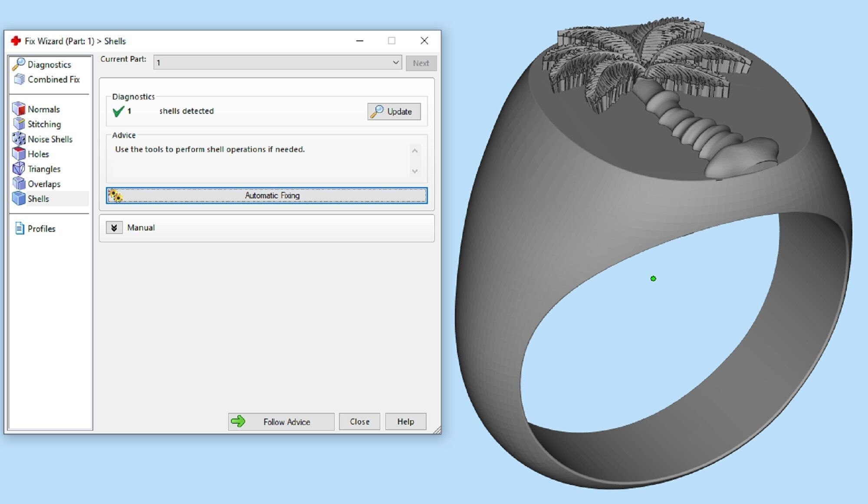Close the Fix Wizard window
The width and height of the screenshot is (868, 504).
coord(424,41)
